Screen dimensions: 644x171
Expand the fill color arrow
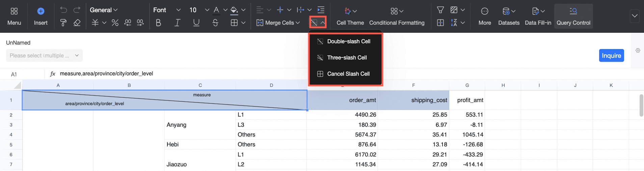coord(243,10)
